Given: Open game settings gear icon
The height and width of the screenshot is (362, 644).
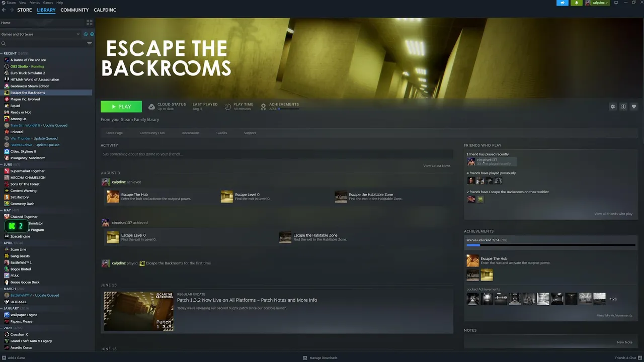Looking at the screenshot, I should coord(612,107).
